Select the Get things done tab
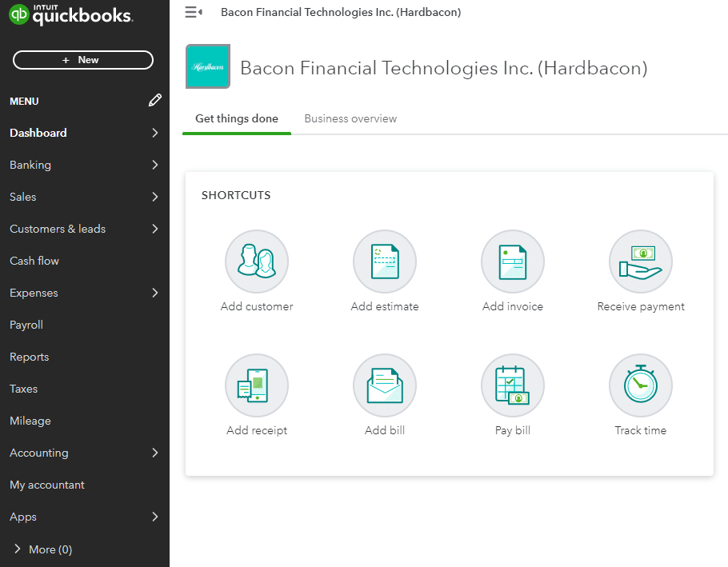728x567 pixels. click(x=236, y=118)
